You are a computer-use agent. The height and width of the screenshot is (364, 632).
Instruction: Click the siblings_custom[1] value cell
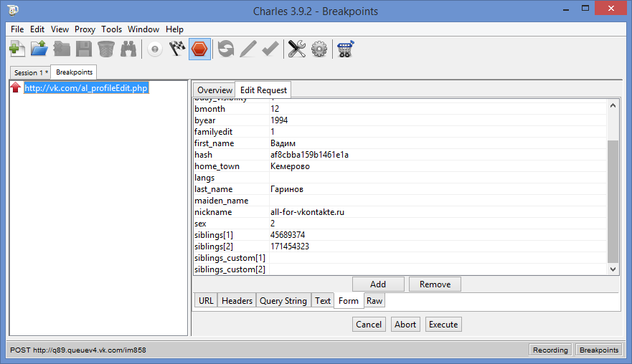coord(438,258)
